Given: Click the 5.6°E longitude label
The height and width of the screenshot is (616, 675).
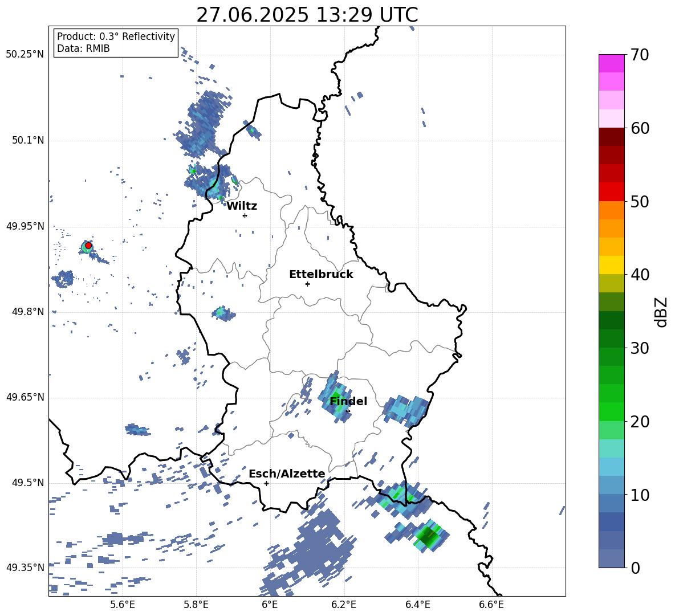Looking at the screenshot, I should (x=123, y=605).
